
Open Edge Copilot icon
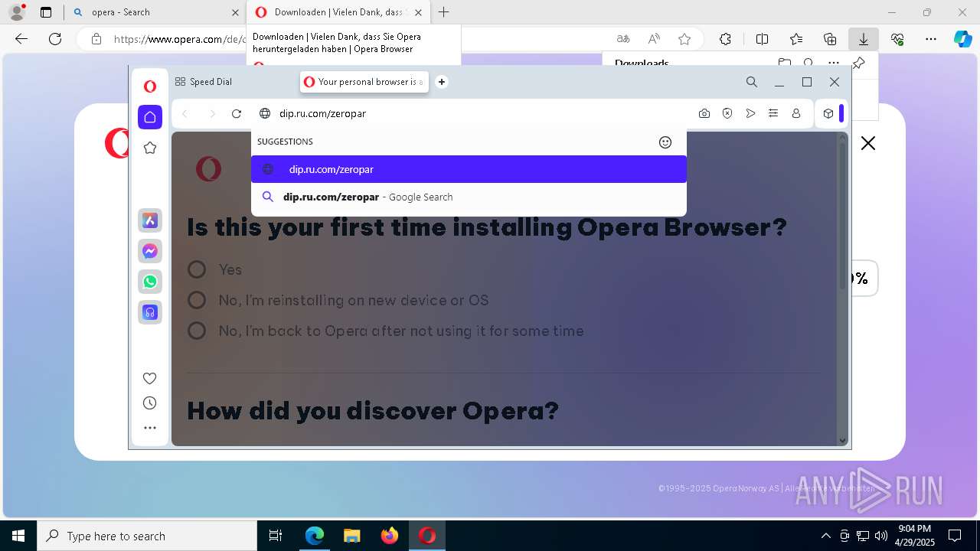point(963,39)
